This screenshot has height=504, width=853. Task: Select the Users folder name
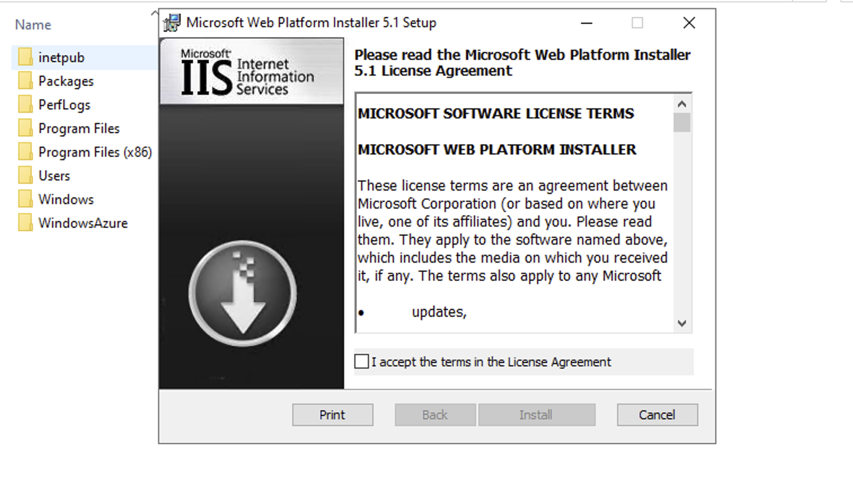click(x=54, y=176)
